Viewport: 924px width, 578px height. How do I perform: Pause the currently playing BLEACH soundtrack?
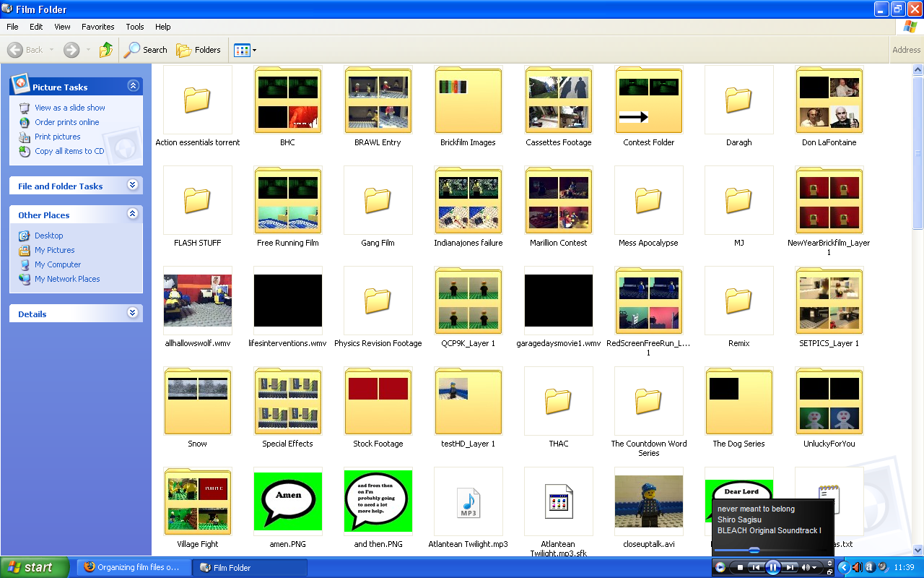772,567
